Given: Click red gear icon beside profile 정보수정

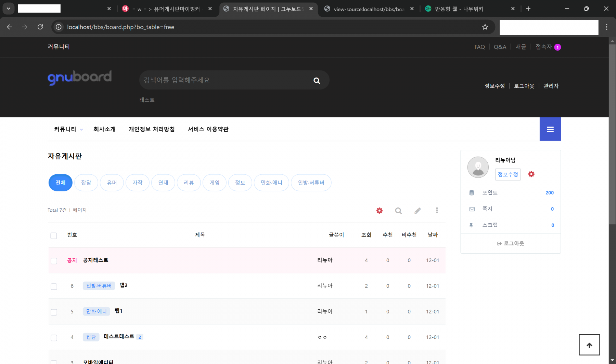Looking at the screenshot, I should point(531,174).
